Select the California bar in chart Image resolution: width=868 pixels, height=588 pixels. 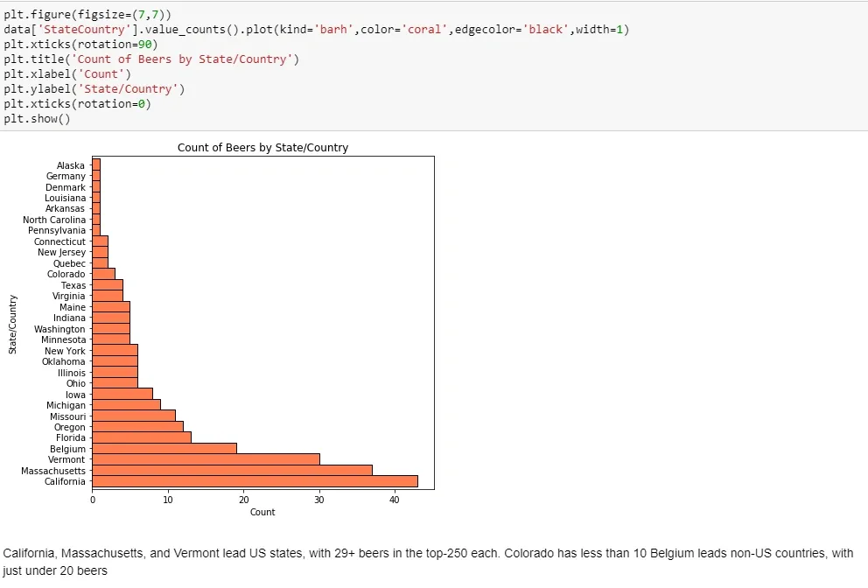(255, 481)
